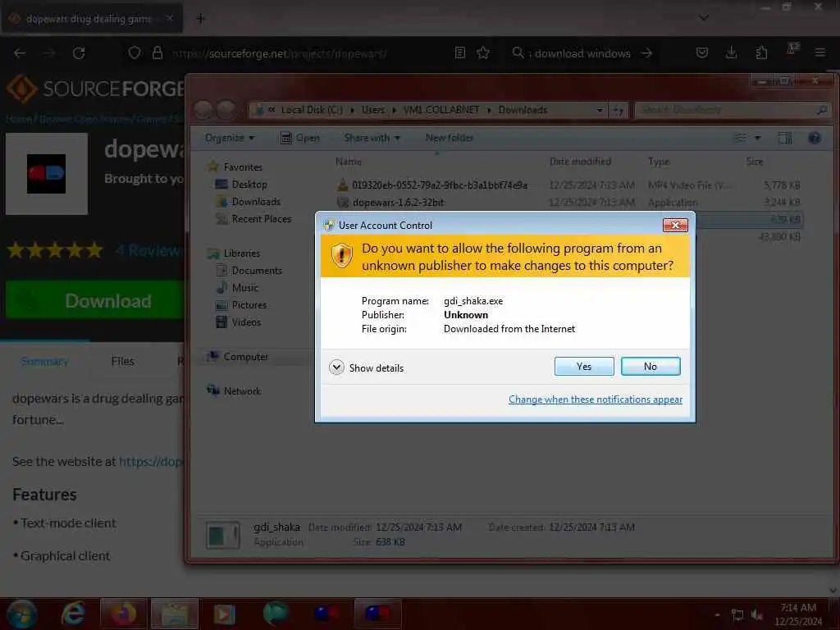The width and height of the screenshot is (840, 630).
Task: Click Explorer refresh button next to address bar
Action: click(619, 111)
